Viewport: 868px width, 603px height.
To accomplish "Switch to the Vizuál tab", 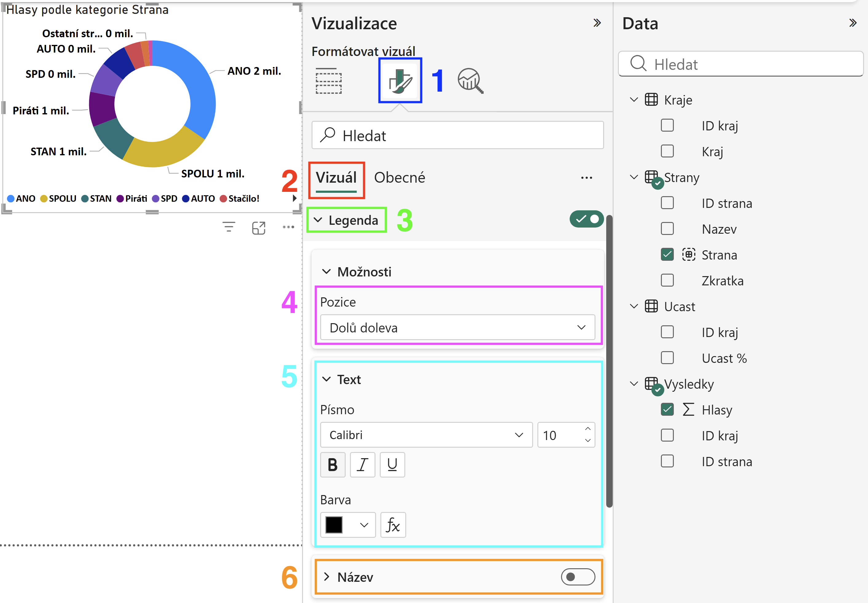I will [x=336, y=177].
